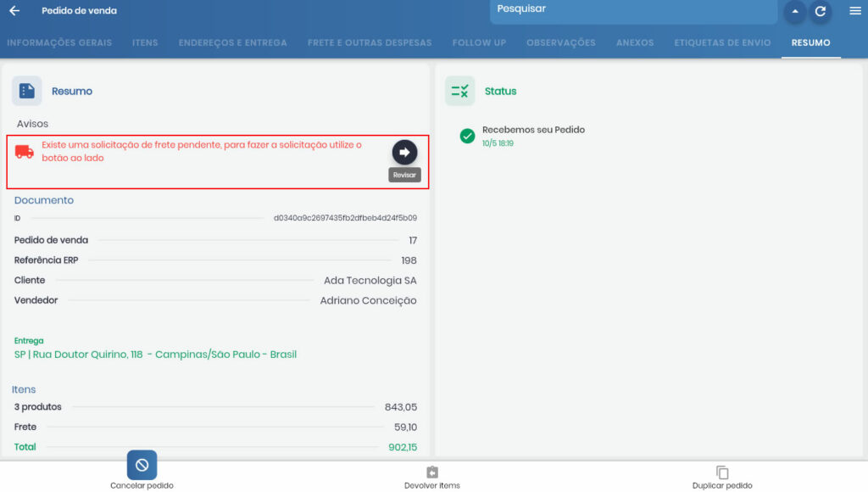Expand the search dropdown arrow
868x492 pixels.
click(794, 12)
